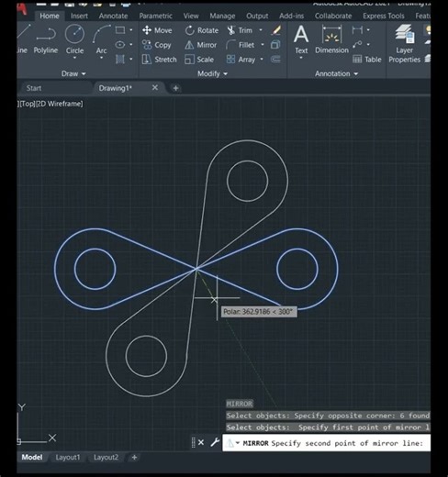Open the Circle tool dropdown arrow
The width and height of the screenshot is (448, 477).
[74, 58]
